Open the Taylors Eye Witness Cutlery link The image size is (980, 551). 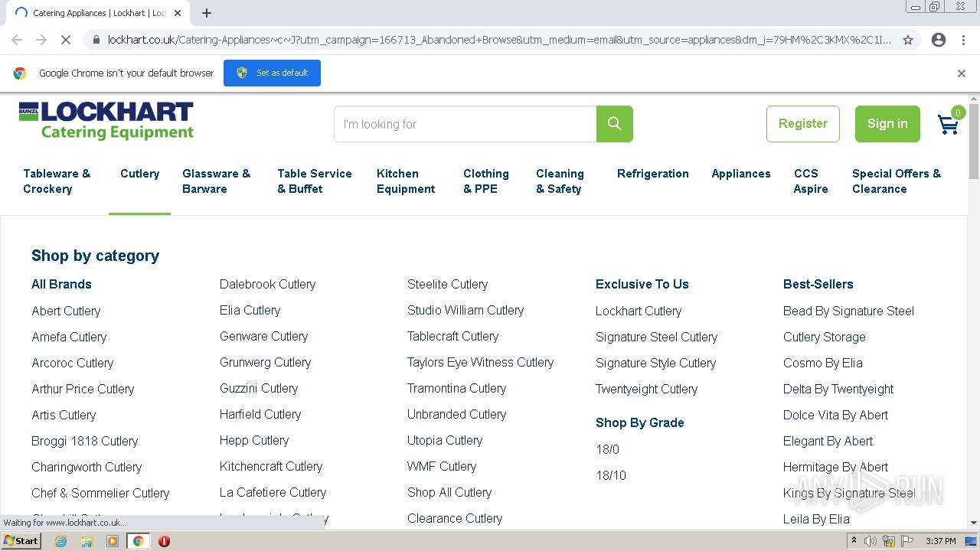480,362
